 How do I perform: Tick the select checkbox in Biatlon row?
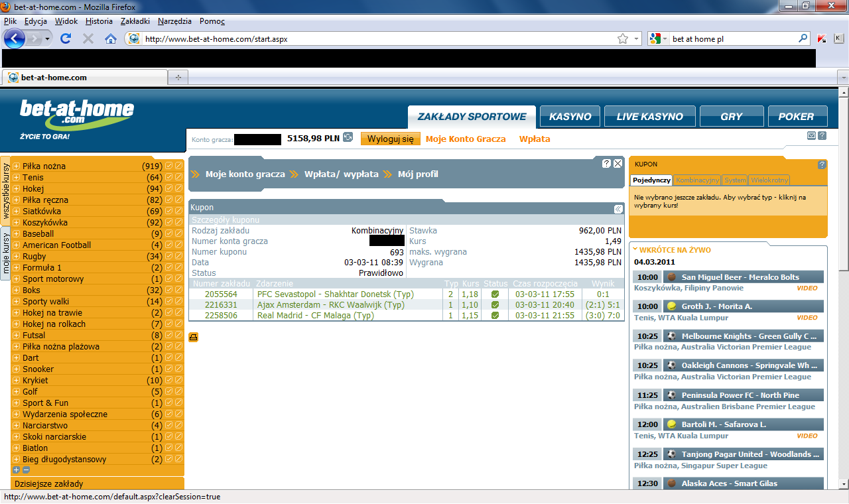(x=169, y=448)
